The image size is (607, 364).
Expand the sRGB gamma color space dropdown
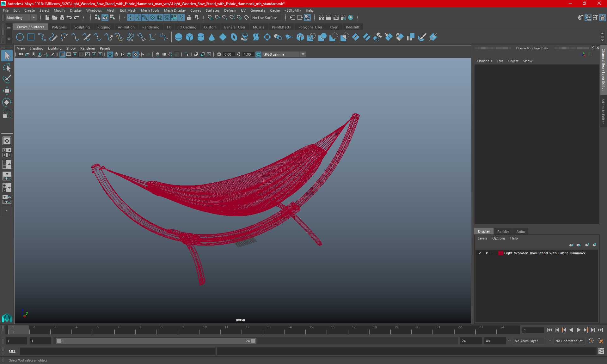tap(303, 54)
